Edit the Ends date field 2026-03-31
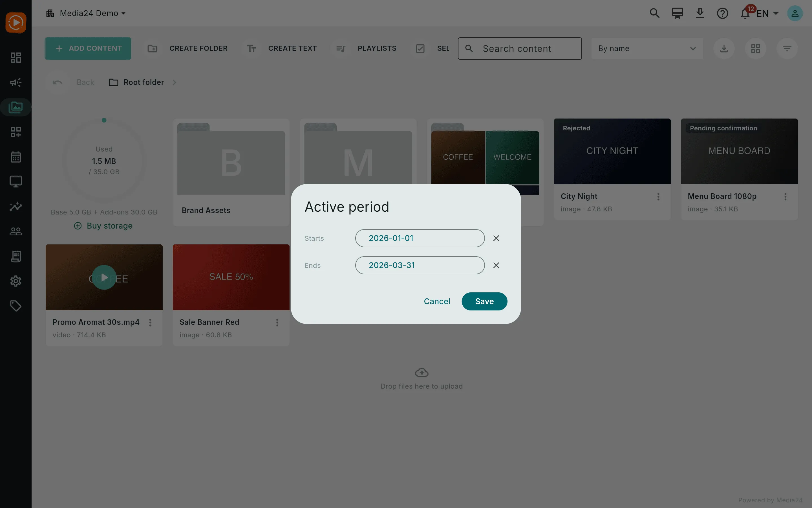The height and width of the screenshot is (508, 812). pyautogui.click(x=420, y=265)
